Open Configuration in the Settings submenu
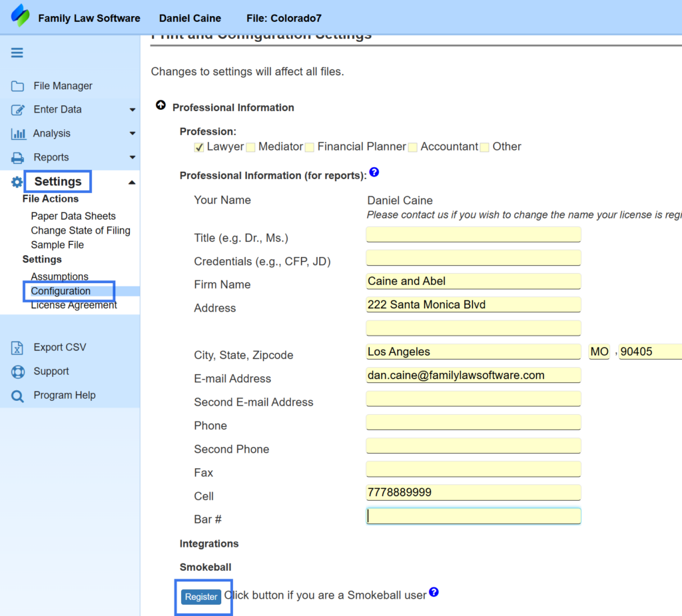This screenshot has height=616, width=682. 61,291
